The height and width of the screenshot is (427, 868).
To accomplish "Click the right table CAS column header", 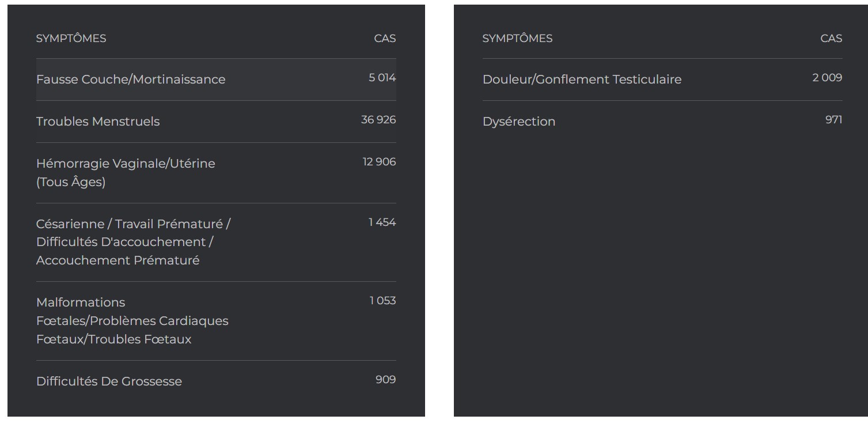I will (x=831, y=39).
